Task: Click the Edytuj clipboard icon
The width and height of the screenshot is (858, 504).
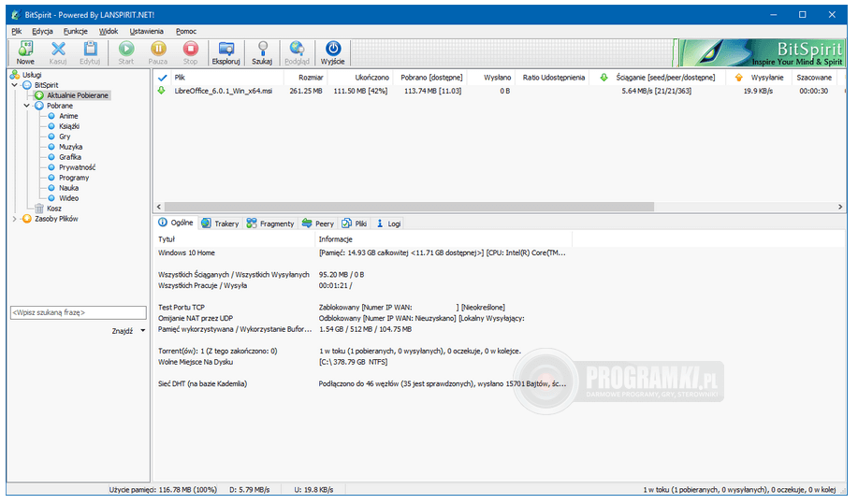Action: tap(90, 52)
